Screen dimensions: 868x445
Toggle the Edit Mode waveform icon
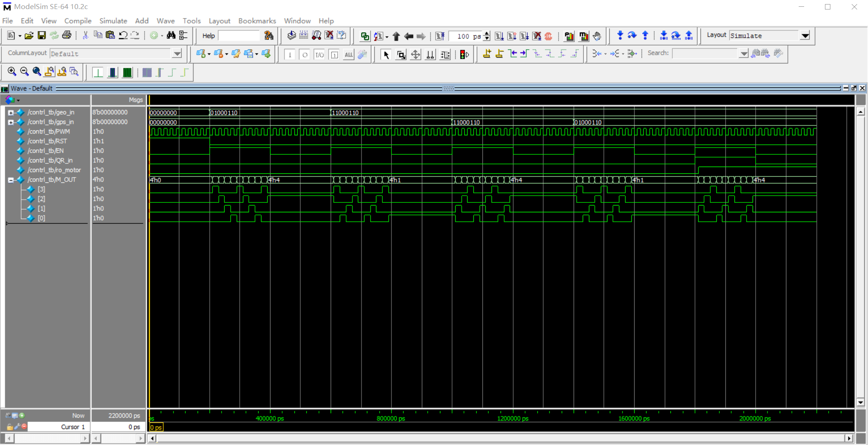445,55
